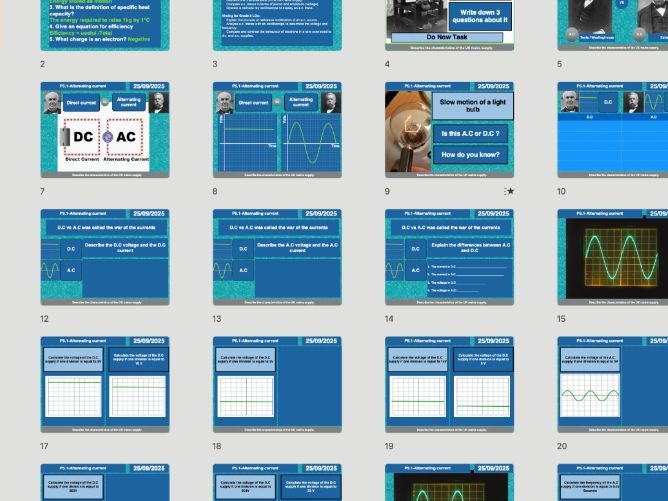Select slide 19 thumbnail

tap(449, 385)
